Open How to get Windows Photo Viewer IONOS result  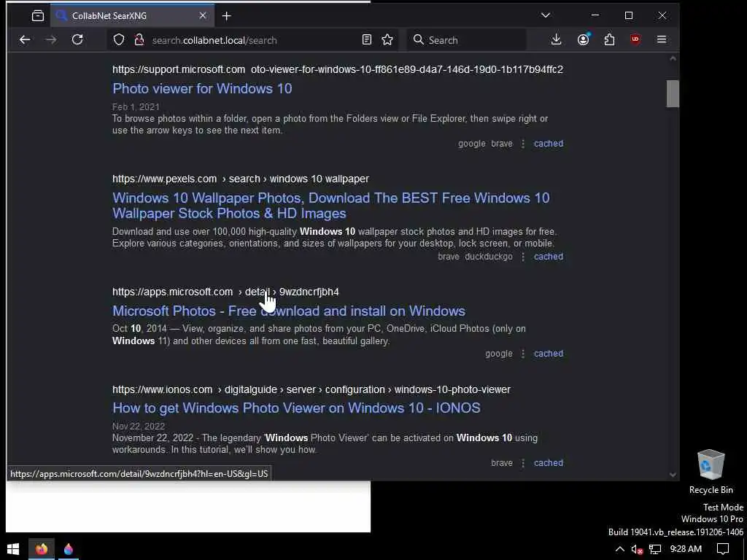pyautogui.click(x=296, y=408)
